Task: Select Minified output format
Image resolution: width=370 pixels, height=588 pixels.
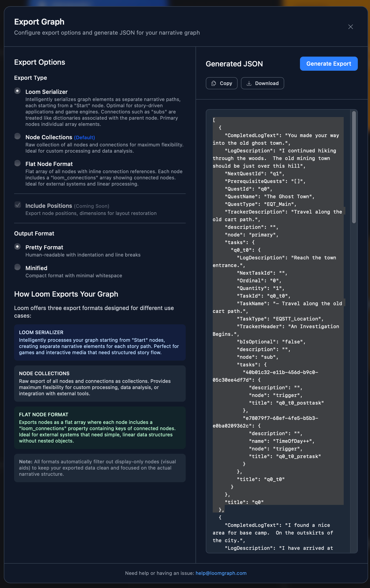Action: pyautogui.click(x=17, y=267)
